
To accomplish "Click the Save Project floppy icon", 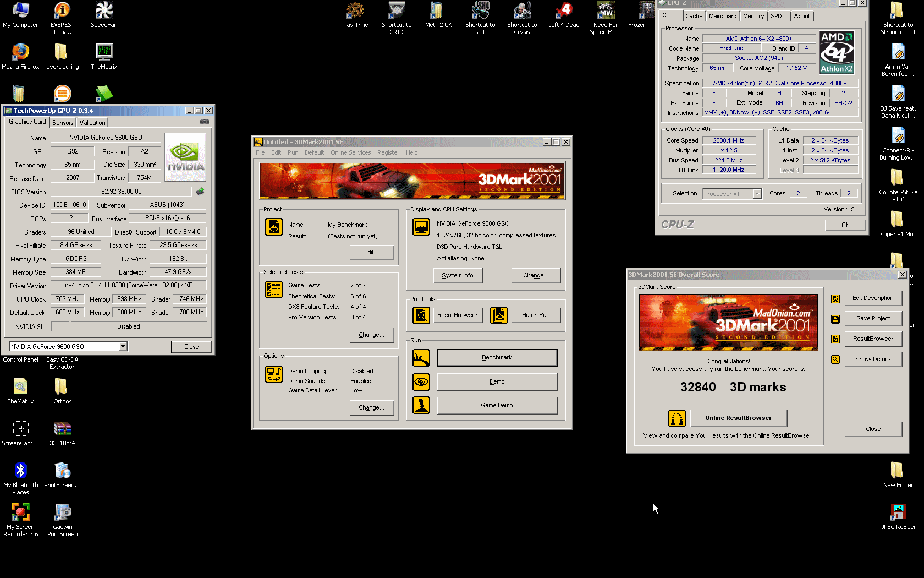I will point(835,319).
